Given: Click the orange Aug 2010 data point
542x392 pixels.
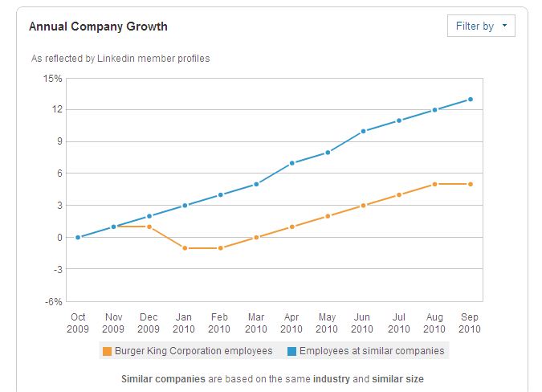Looking at the screenshot, I should pyautogui.click(x=435, y=184).
